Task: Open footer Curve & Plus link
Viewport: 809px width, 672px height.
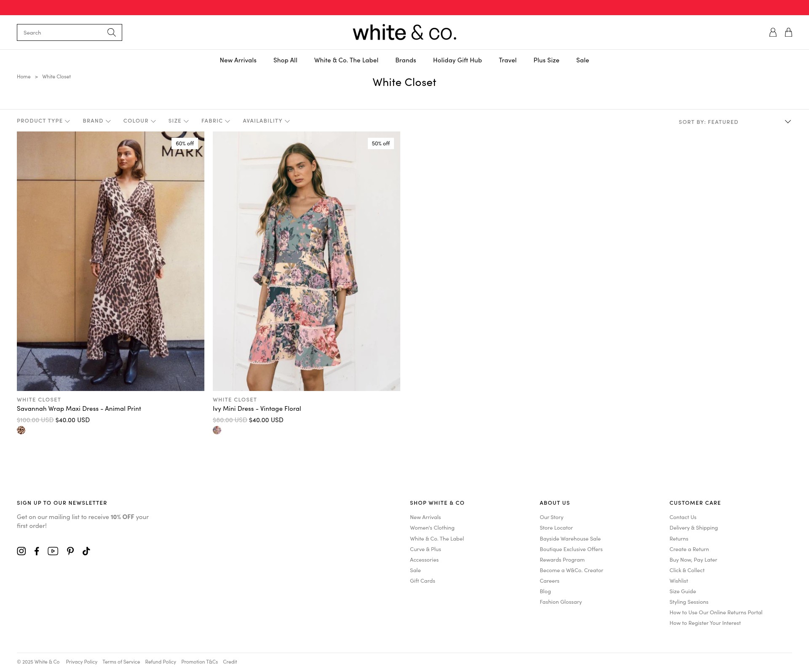Action: 426,549
